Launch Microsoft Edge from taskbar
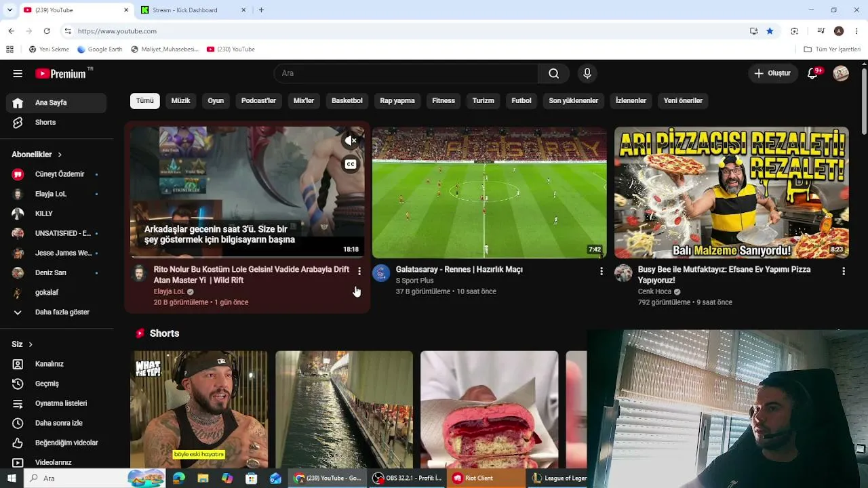This screenshot has width=868, height=488. (x=179, y=478)
